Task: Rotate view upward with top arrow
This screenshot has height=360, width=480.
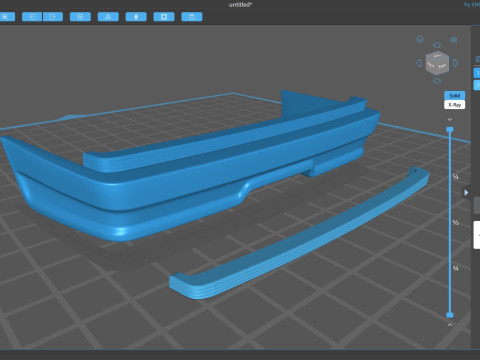Action: coord(437,45)
